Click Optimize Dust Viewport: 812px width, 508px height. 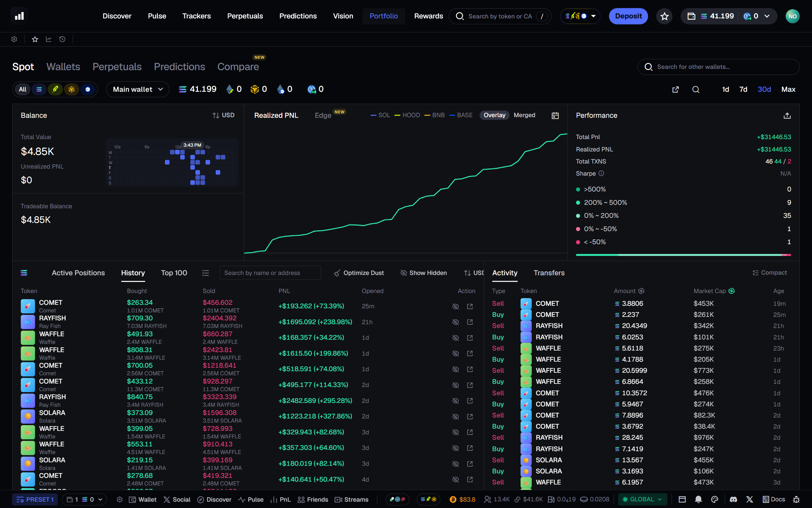click(x=359, y=273)
